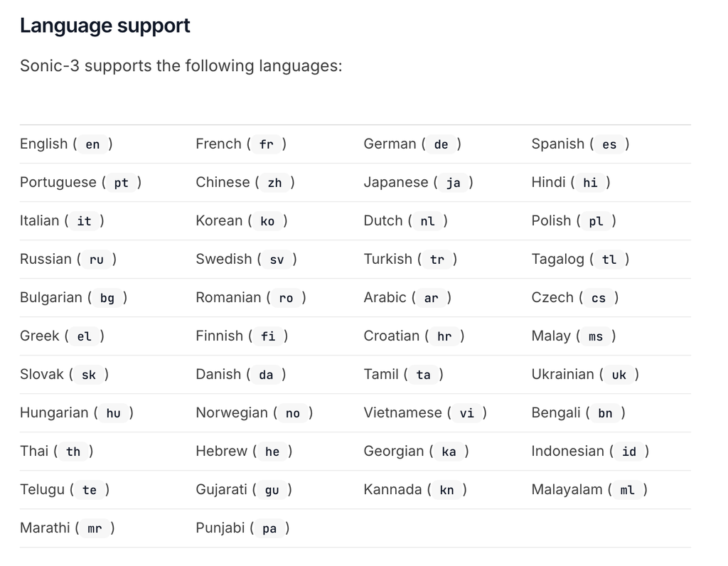Click the Marathi 'mr' code
The image size is (728, 566).
click(95, 528)
